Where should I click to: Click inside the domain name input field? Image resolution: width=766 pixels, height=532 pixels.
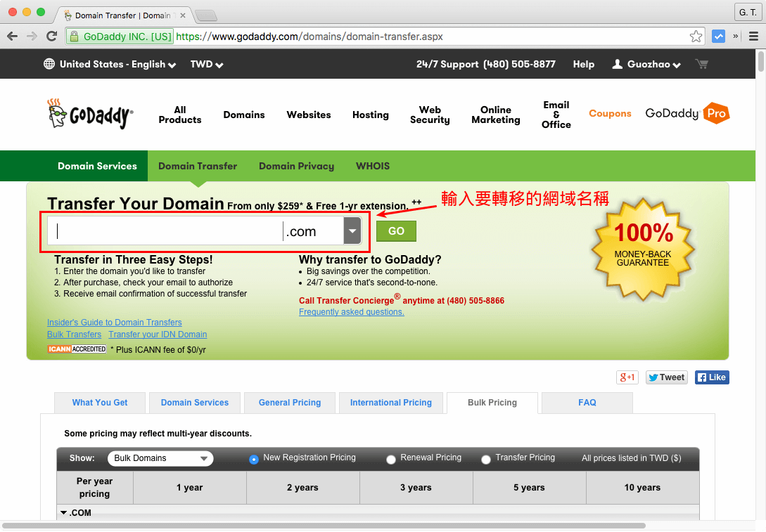click(x=162, y=231)
